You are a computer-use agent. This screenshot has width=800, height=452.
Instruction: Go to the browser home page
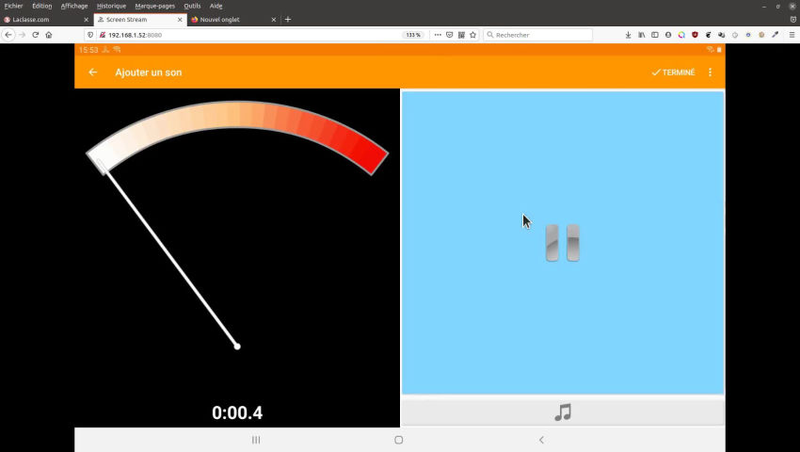click(48, 35)
